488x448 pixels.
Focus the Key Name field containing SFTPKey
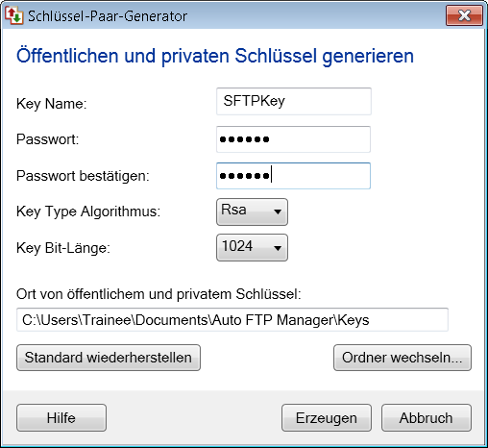294,101
